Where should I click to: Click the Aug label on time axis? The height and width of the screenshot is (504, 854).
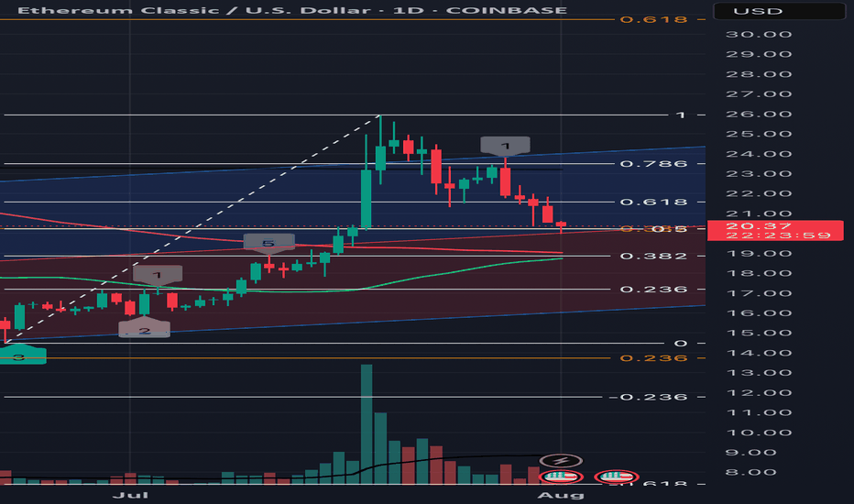[x=561, y=495]
